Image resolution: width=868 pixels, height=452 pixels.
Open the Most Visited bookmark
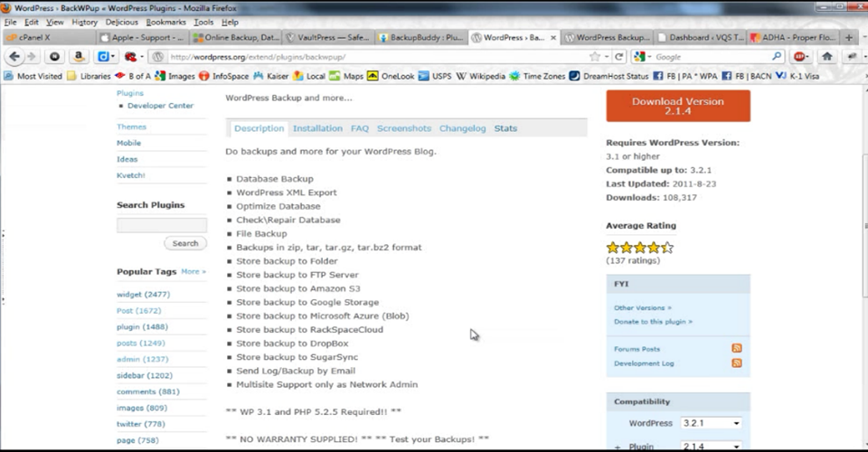coord(33,76)
